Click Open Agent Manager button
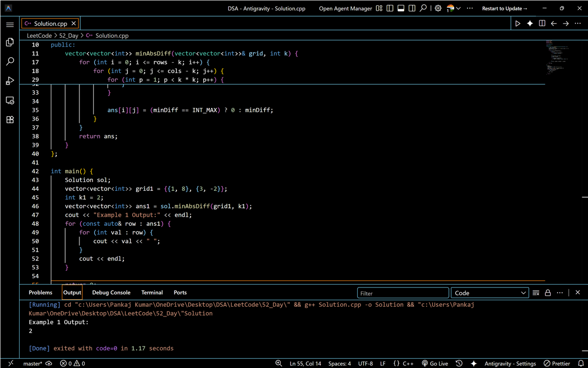This screenshot has width=588, height=368. 345,8
